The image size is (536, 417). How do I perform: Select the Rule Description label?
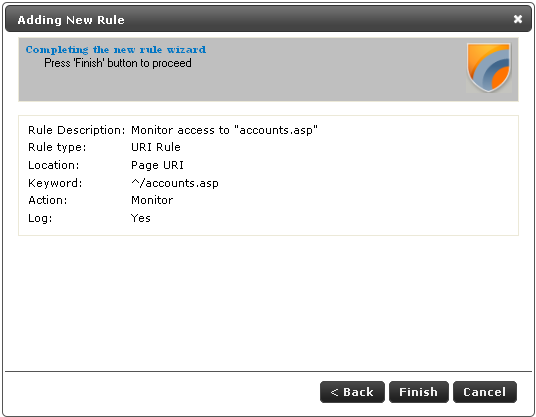pyautogui.click(x=77, y=130)
